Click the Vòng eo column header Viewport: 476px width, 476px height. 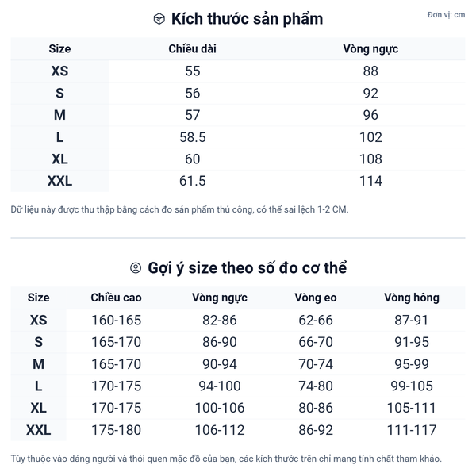tap(315, 297)
